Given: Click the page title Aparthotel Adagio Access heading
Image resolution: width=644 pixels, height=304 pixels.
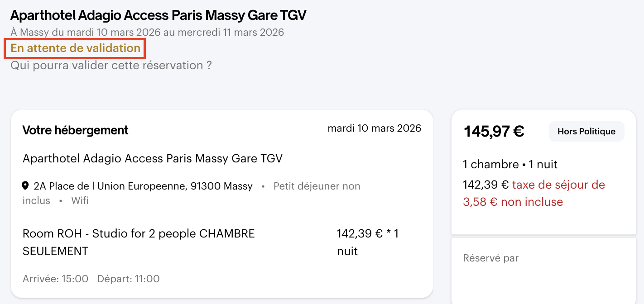Looking at the screenshot, I should (x=158, y=15).
